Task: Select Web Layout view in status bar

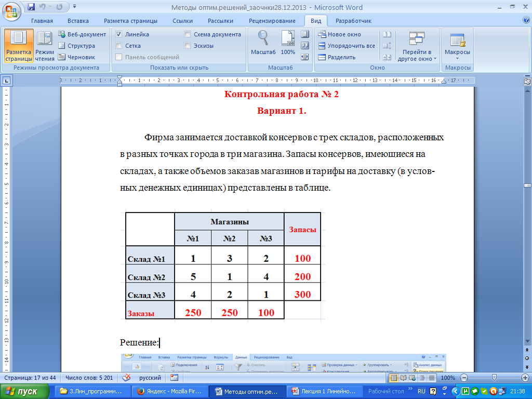Action: pyautogui.click(x=413, y=378)
